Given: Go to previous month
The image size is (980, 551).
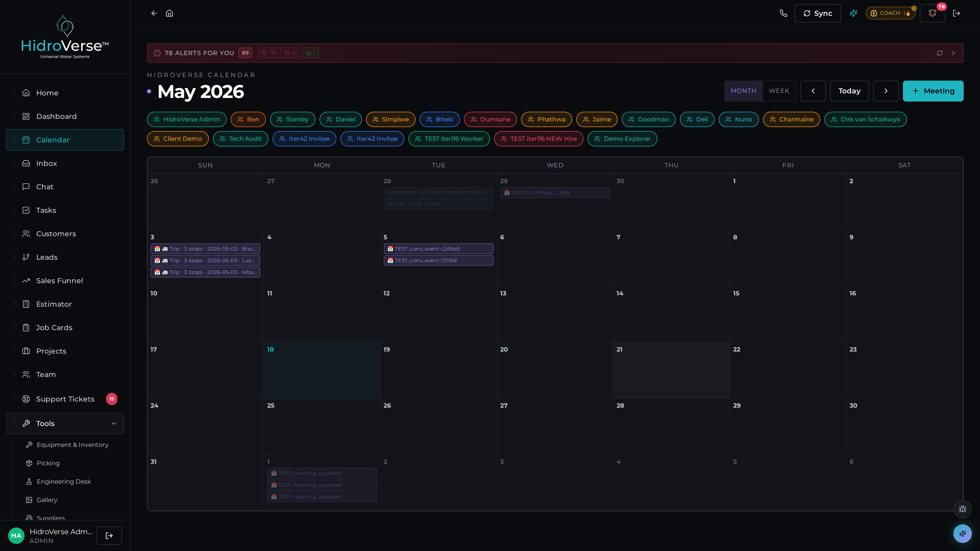Looking at the screenshot, I should coord(813,91).
